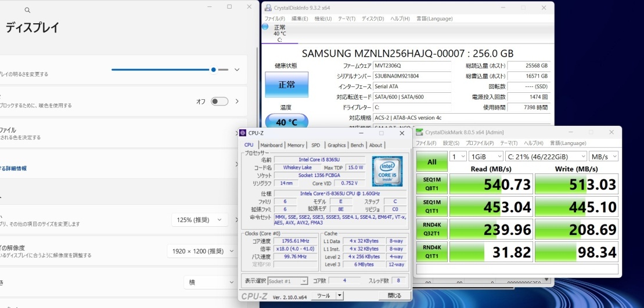Click the 閉じる button in CPU-Z
Viewport: 644px width, 308px height.
tap(394, 295)
